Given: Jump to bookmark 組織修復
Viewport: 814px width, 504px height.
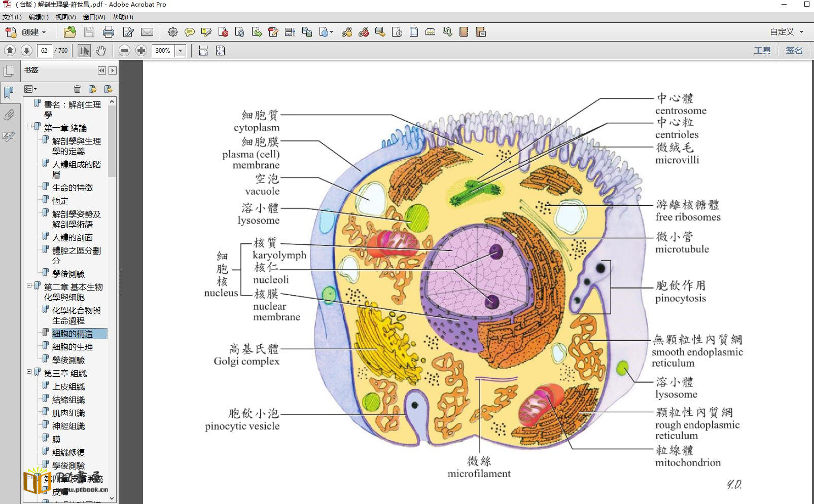Looking at the screenshot, I should tap(68, 452).
